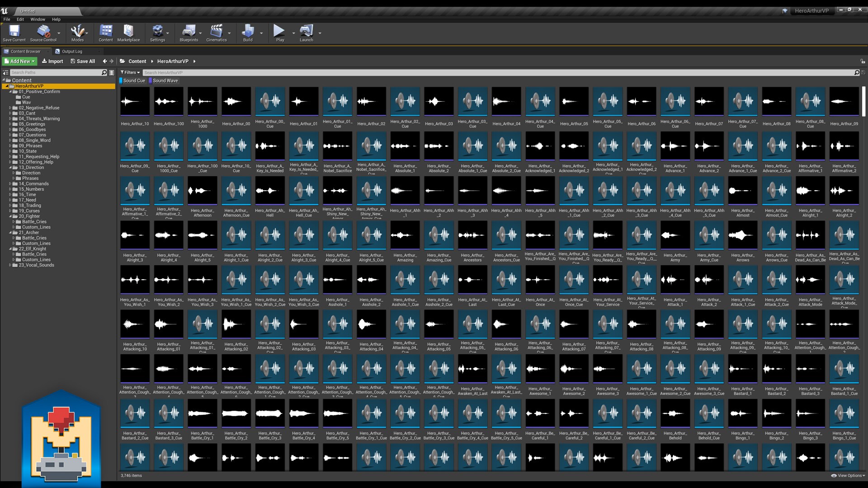Open the Cinematics toolbar icon
The image size is (868, 488).
click(217, 33)
